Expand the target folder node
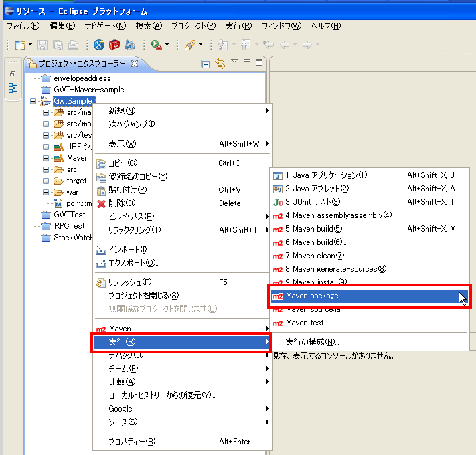The image size is (476, 455). pos(46,181)
